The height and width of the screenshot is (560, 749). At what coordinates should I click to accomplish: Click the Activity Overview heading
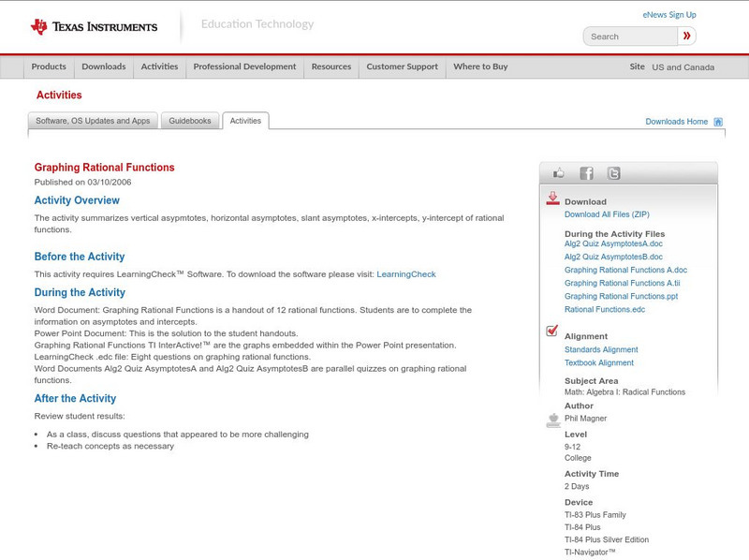[77, 200]
